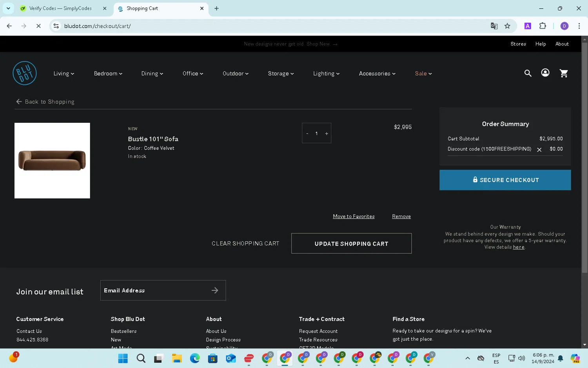Open the account profile icon
The image size is (588, 368).
tap(545, 73)
